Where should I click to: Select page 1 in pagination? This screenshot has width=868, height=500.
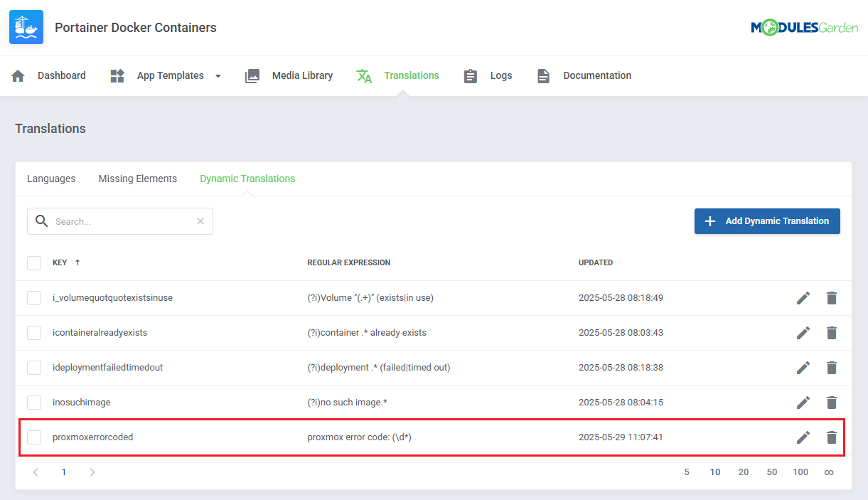click(x=64, y=472)
